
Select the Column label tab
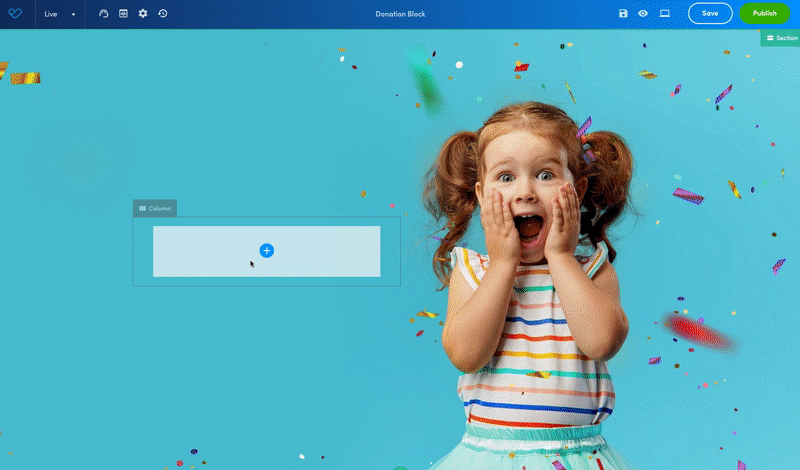click(155, 208)
